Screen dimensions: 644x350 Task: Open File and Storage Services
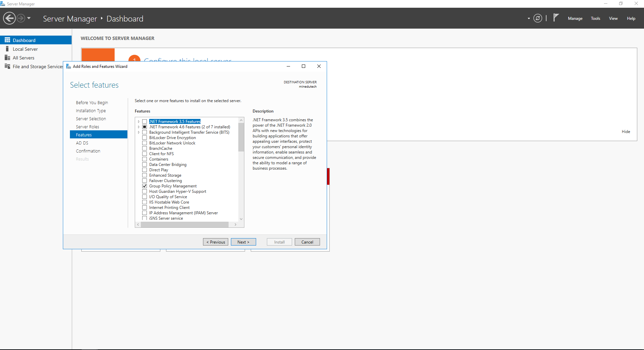pyautogui.click(x=38, y=67)
